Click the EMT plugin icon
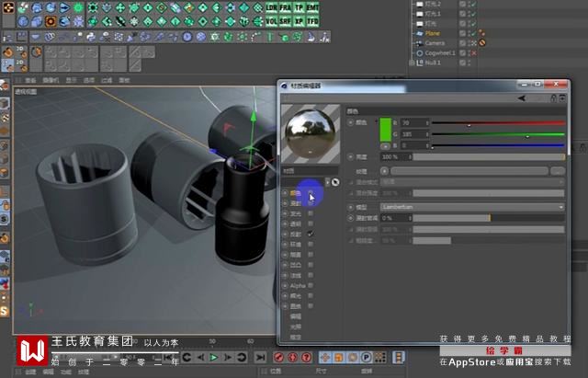This screenshot has width=588, height=378. [x=313, y=7]
